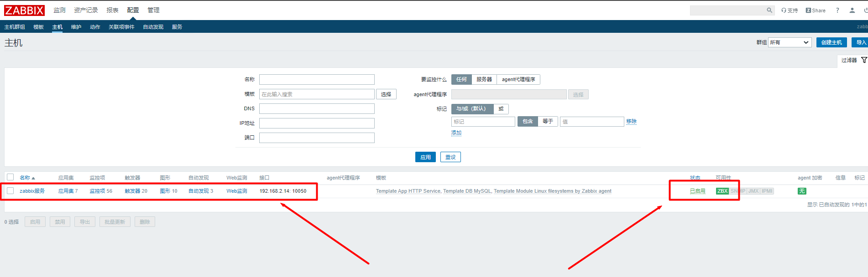The image size is (868, 277).
Task: Click the IPMI availability badge
Action: point(767,191)
